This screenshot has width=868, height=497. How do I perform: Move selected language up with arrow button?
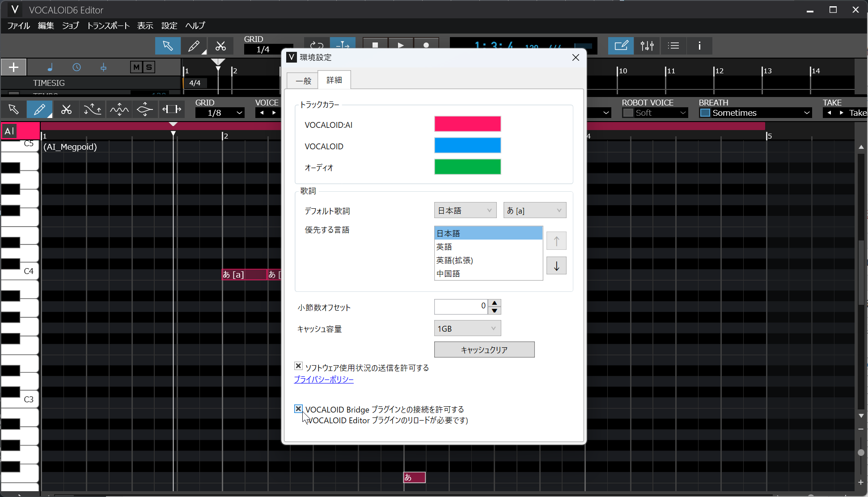[x=556, y=241]
